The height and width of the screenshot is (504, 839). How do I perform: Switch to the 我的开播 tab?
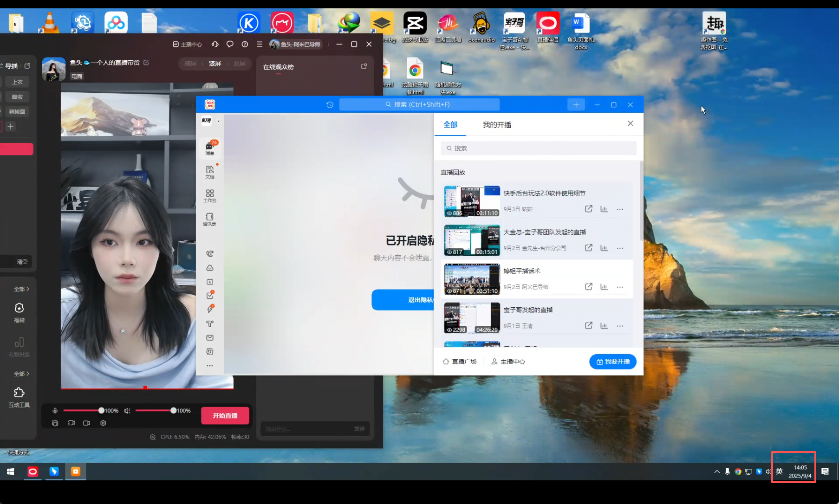497,125
